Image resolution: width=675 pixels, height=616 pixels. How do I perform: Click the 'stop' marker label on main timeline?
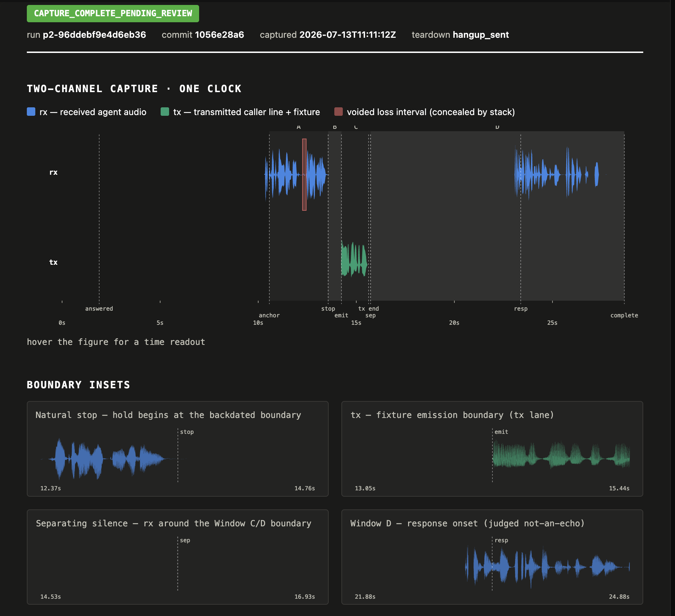coord(328,309)
